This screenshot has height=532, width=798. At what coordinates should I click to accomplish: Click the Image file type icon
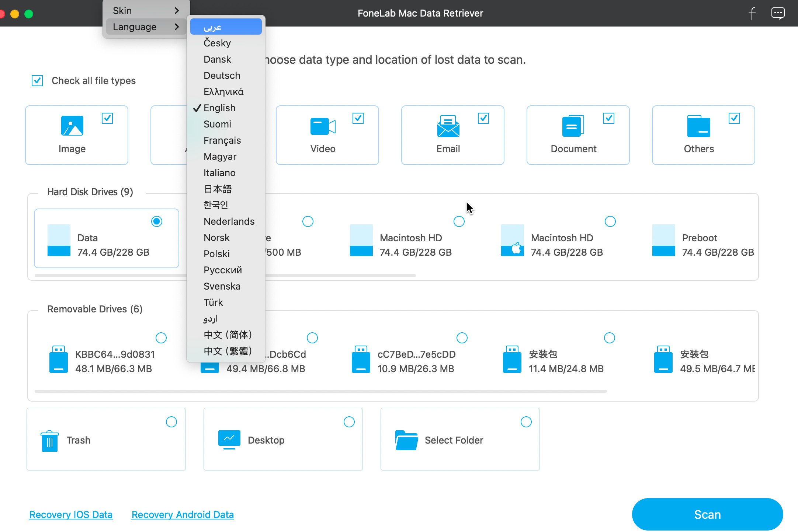pos(72,126)
